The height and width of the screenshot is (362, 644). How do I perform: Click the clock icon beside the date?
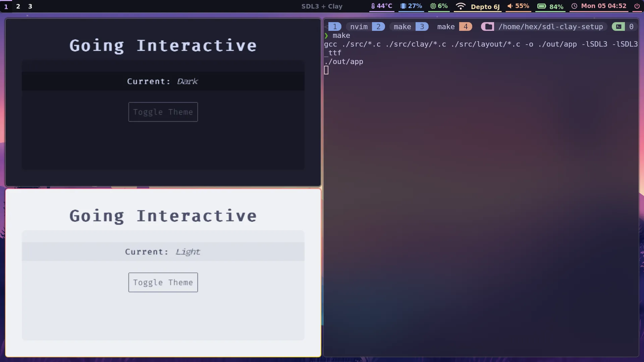(x=574, y=6)
